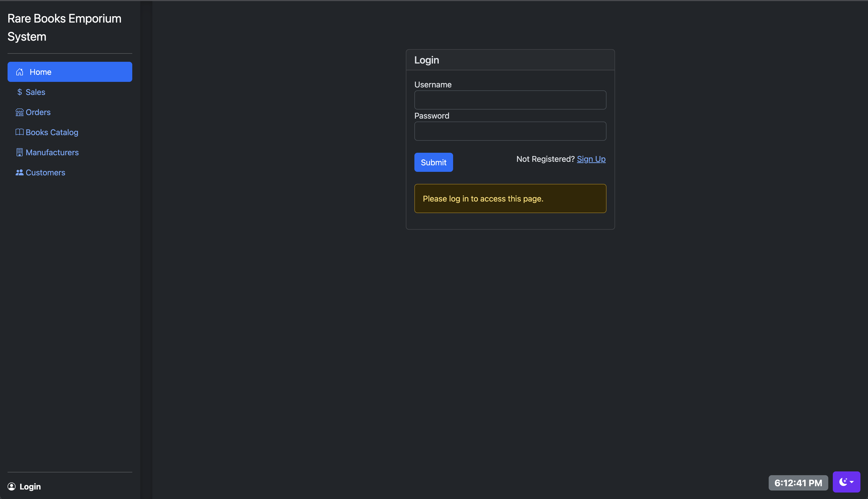Image resolution: width=868 pixels, height=499 pixels.
Task: Go to the Books Catalog page
Action: pyautogui.click(x=52, y=132)
